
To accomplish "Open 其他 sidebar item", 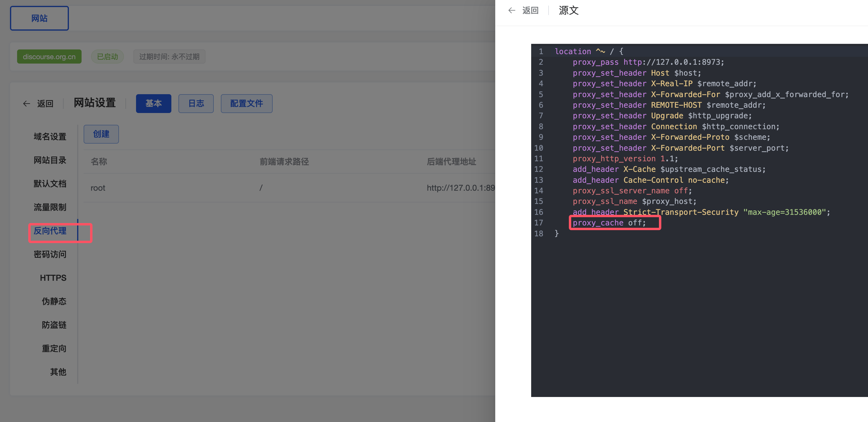I will 58,372.
